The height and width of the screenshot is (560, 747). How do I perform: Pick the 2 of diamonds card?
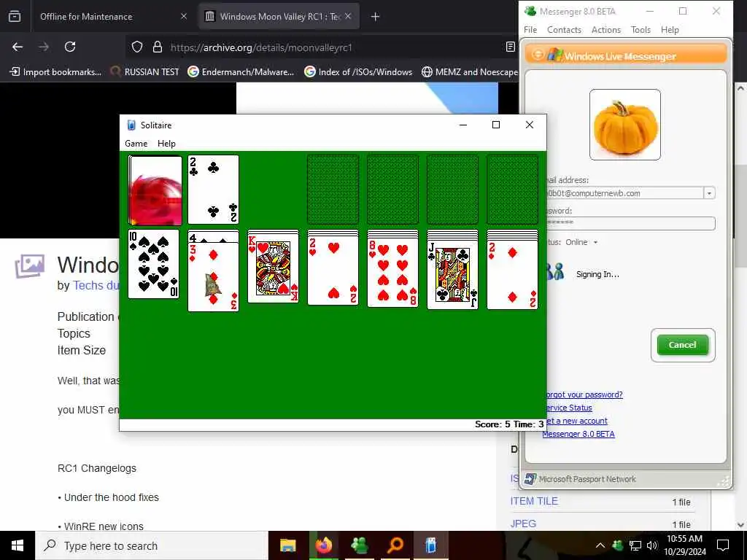pyautogui.click(x=513, y=275)
